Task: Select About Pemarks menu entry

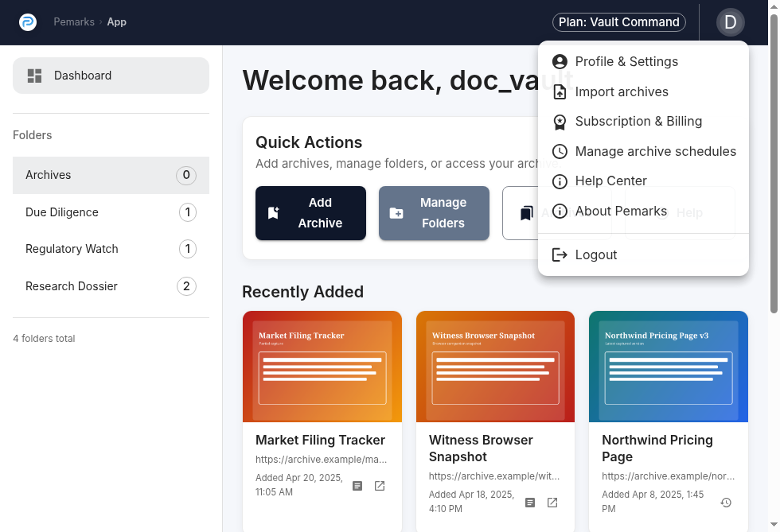Action: pos(643,212)
